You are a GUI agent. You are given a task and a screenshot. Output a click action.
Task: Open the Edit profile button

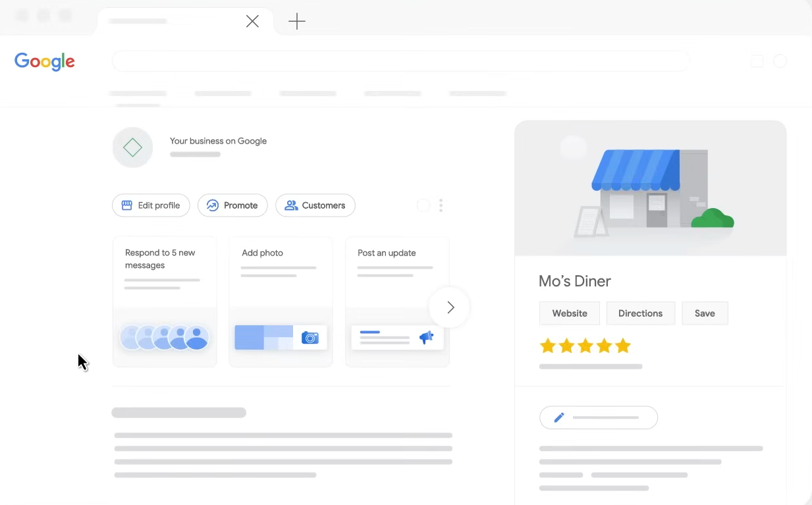pos(151,205)
